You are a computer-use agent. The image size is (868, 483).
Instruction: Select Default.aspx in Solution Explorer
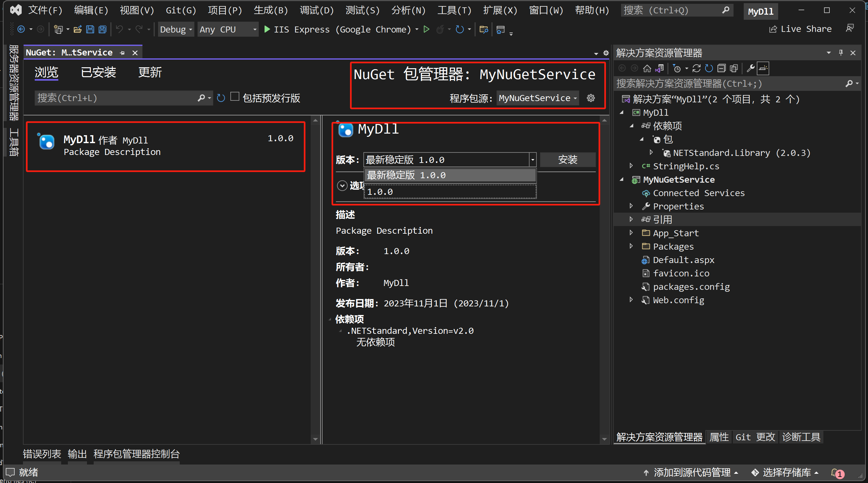coord(684,260)
